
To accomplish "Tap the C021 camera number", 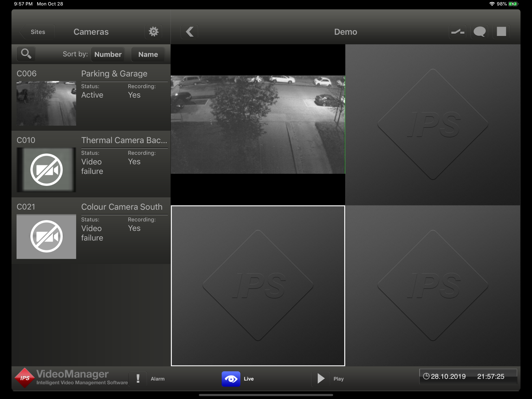I will click(x=26, y=207).
